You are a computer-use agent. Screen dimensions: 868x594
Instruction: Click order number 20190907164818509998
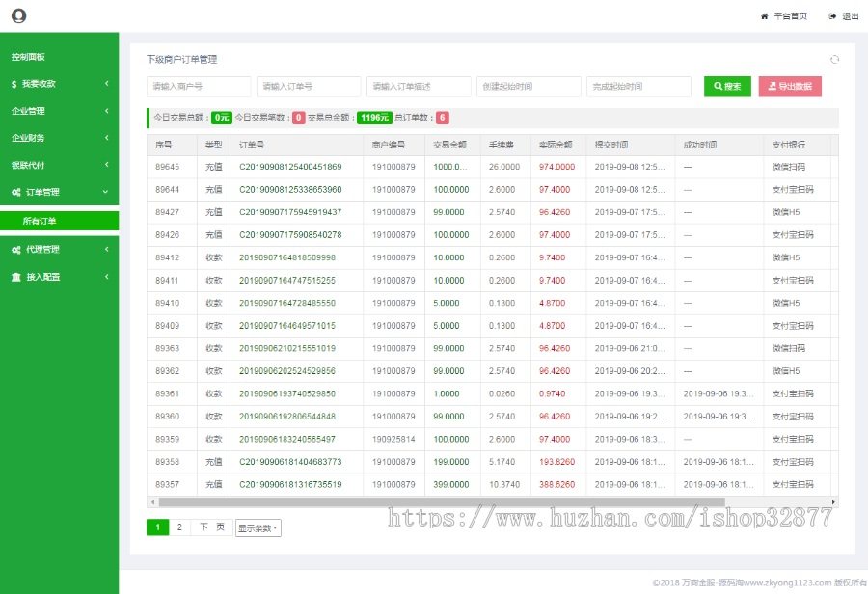tap(287, 258)
